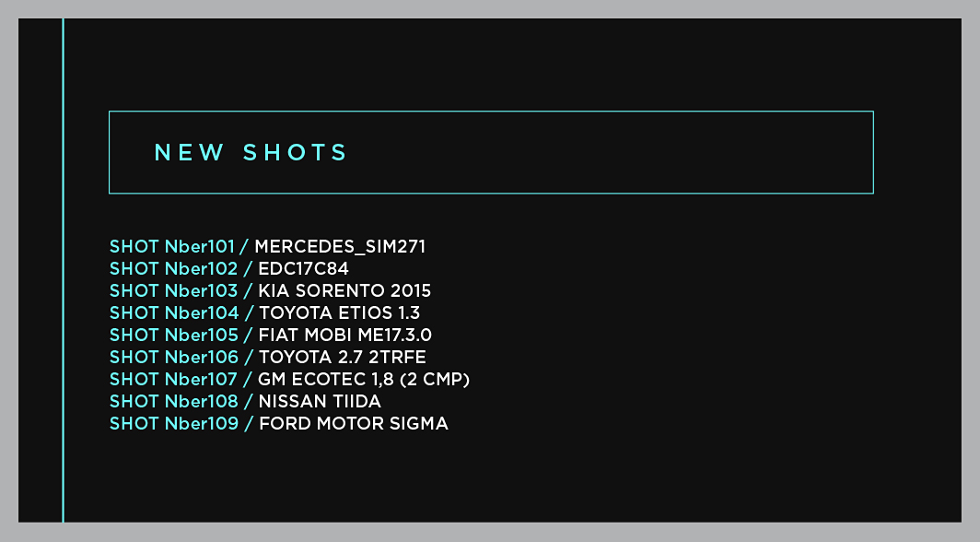Viewport: 980px width, 542px height.
Task: Select the SHOT Nber103 label
Action: [174, 290]
